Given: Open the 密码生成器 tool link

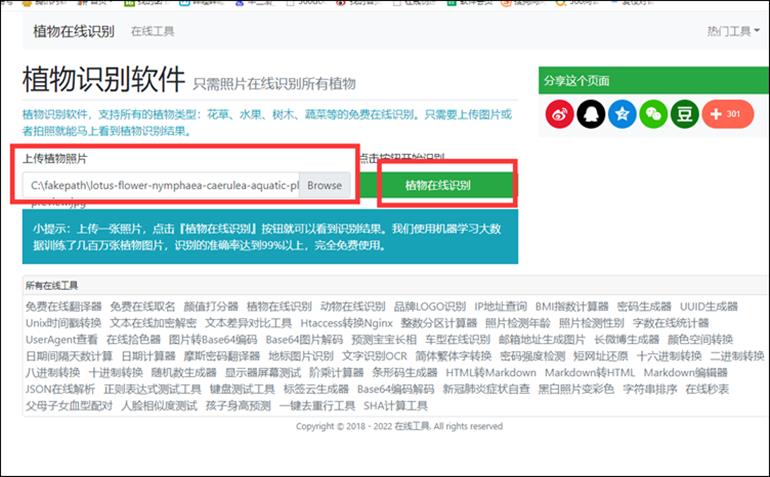Looking at the screenshot, I should 644,306.
